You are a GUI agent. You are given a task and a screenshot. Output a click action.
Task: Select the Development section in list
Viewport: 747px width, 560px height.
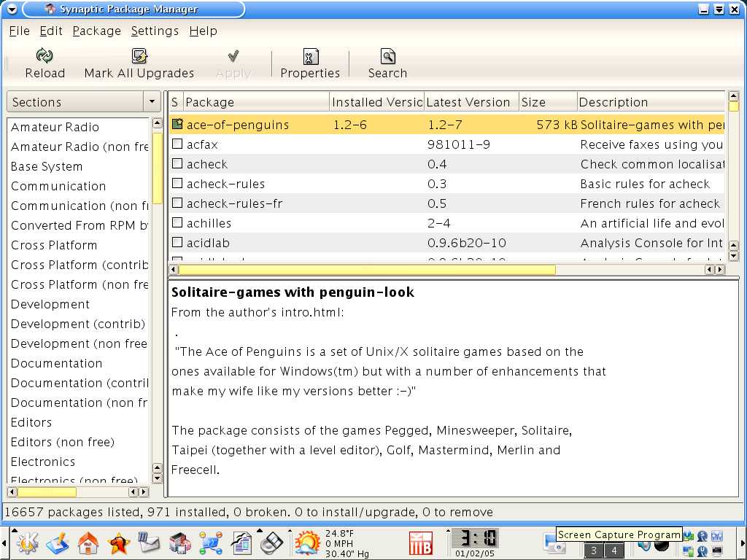50,304
